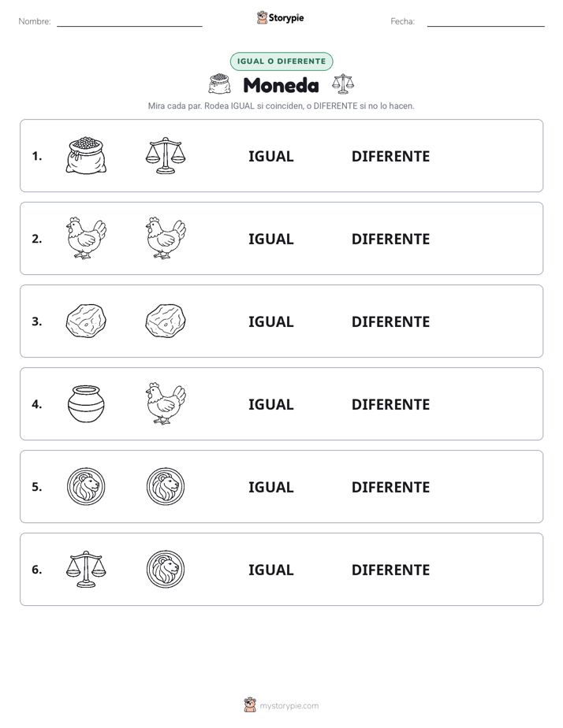Screen dimensions: 563x728
Task: Click the balance scale picture in row 1
Action: click(166, 155)
